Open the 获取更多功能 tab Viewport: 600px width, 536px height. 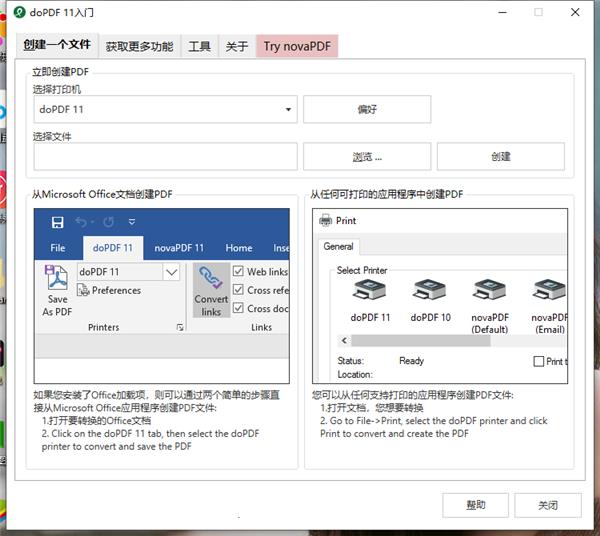tap(139, 47)
